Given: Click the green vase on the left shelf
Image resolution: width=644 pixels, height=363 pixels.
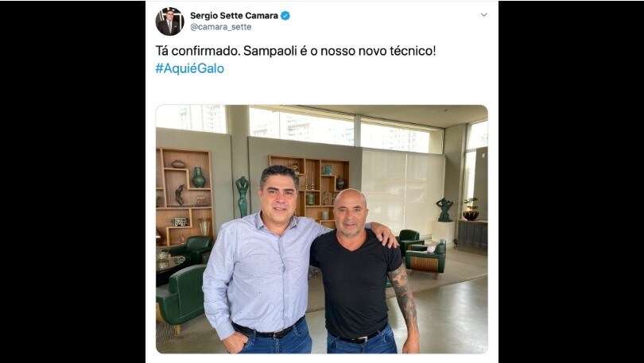Looking at the screenshot, I should click(x=199, y=177).
